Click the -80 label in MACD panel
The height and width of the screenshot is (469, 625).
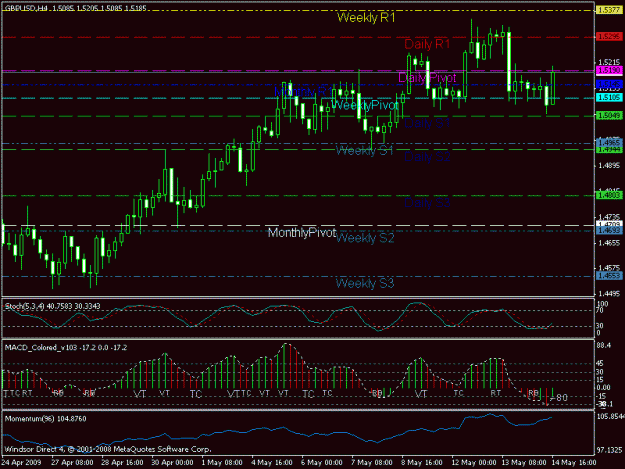coord(559,398)
